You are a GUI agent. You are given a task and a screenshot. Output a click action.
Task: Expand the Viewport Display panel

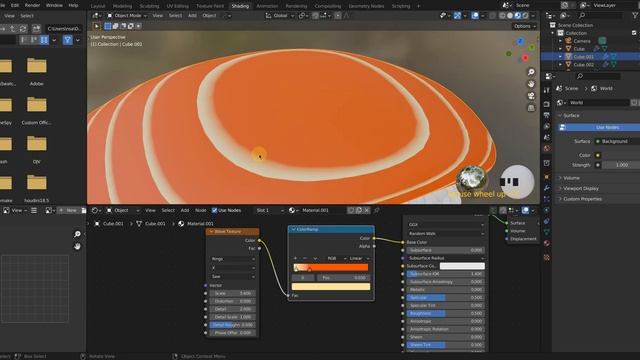click(x=580, y=189)
